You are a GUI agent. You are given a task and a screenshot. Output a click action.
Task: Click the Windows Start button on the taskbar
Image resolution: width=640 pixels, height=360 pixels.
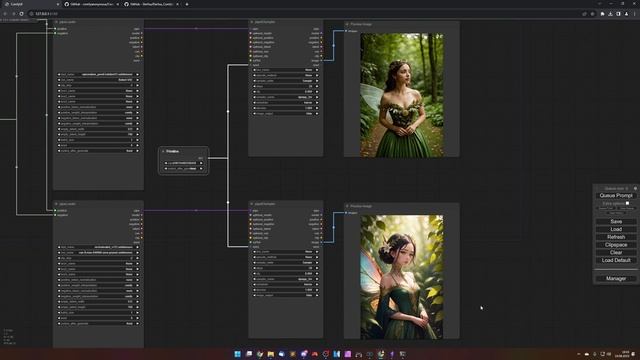click(238, 354)
